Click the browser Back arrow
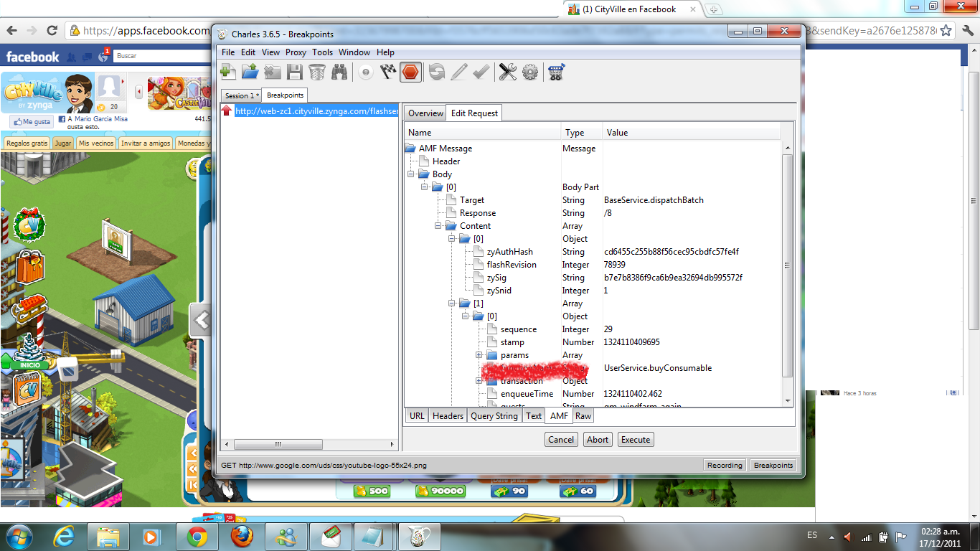This screenshot has height=551, width=980. 11,31
